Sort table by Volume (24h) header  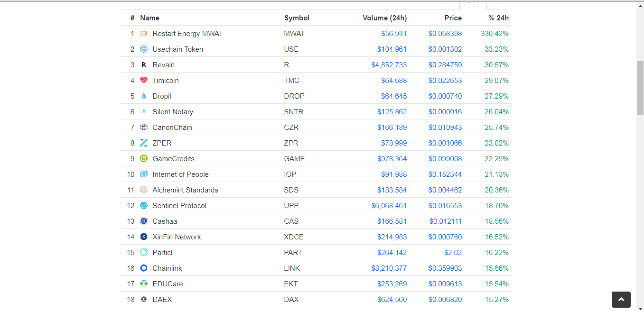point(384,18)
